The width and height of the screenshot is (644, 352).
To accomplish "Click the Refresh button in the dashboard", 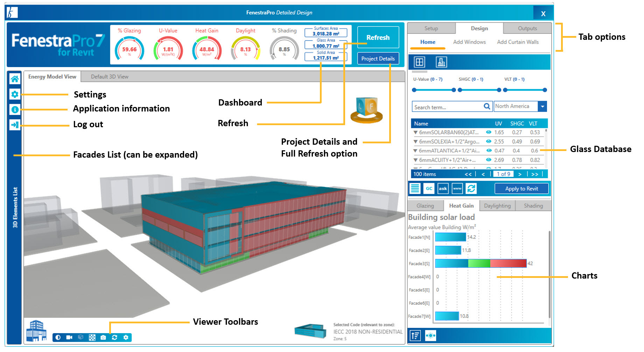I will coord(378,37).
